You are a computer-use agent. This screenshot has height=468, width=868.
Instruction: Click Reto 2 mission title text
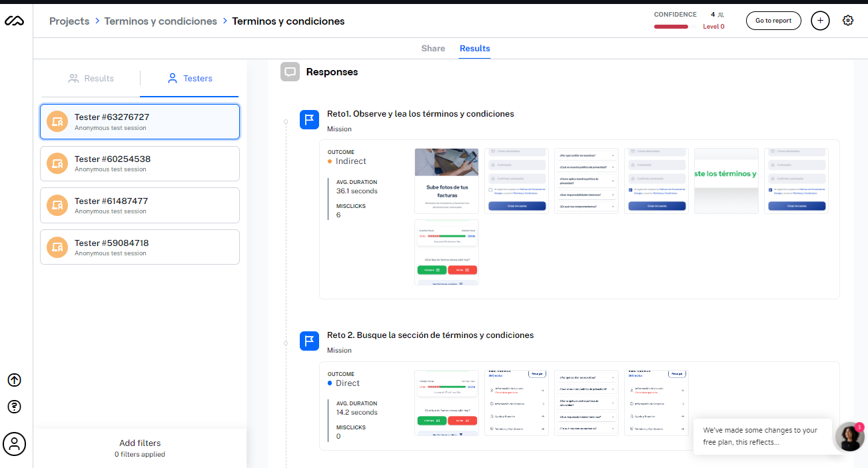point(430,335)
